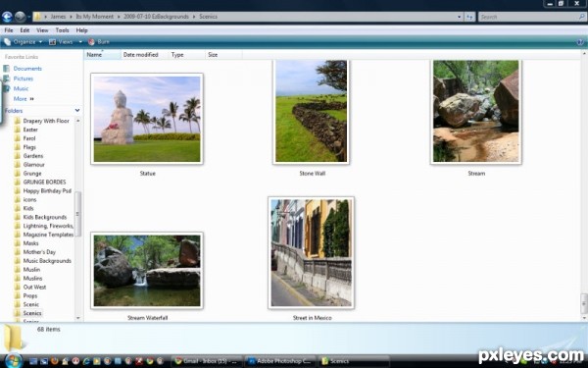The image size is (588, 368).
Task: Open breadcrumb arrow after Its My Moment
Action: pos(120,17)
